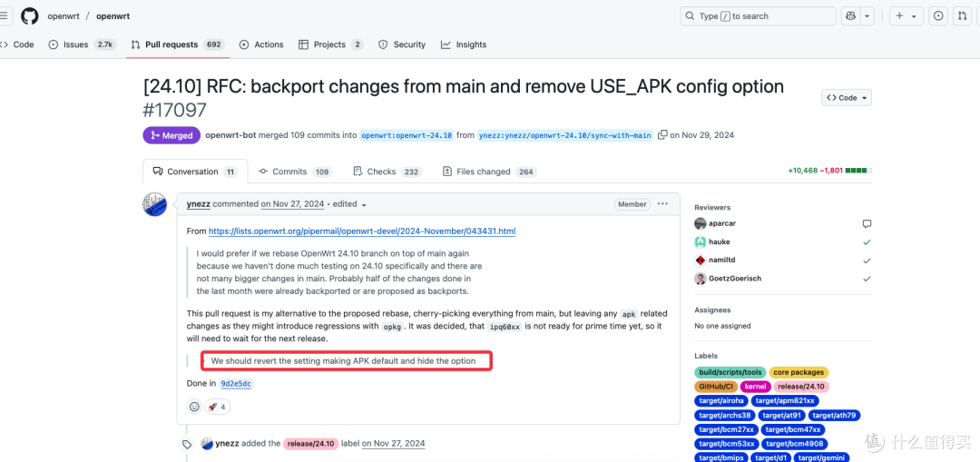Viewport: 980px width, 462px height.
Task: Expand the create new plus dropdown
Action: (x=906, y=16)
